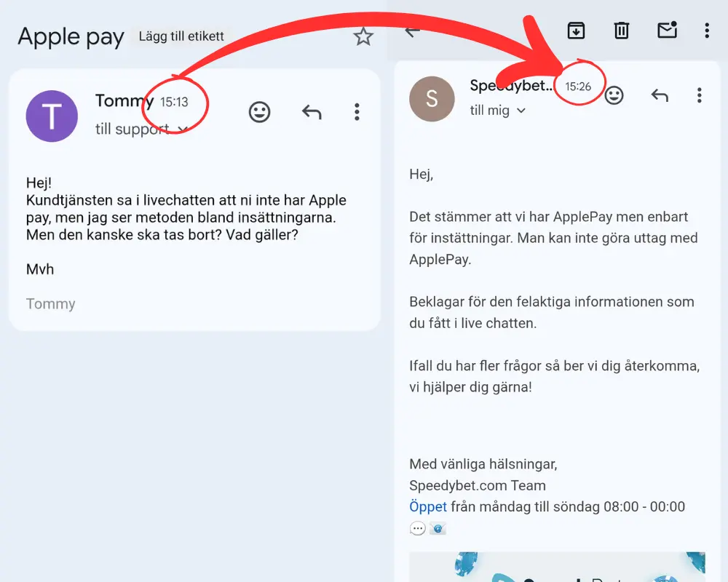This screenshot has height=582, width=728.
Task: Expand recipient details under till support
Action: pos(183,129)
